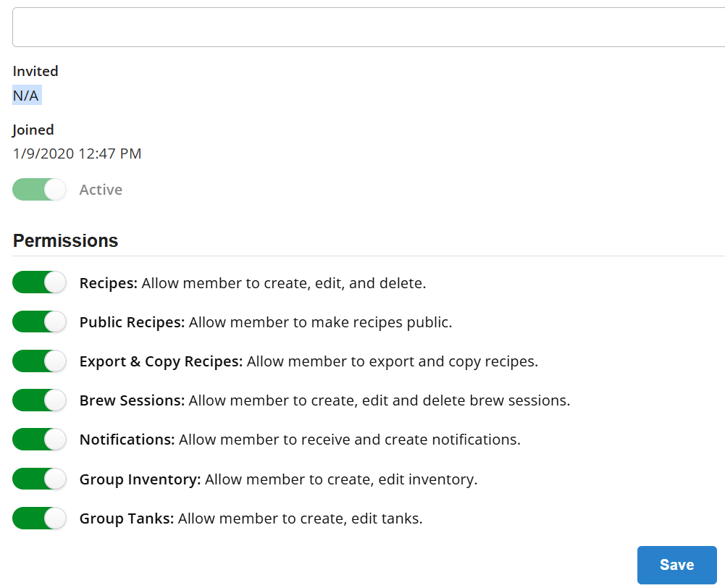This screenshot has width=725, height=588.
Task: Turn off Group Inventory permission switch
Action: coord(39,479)
